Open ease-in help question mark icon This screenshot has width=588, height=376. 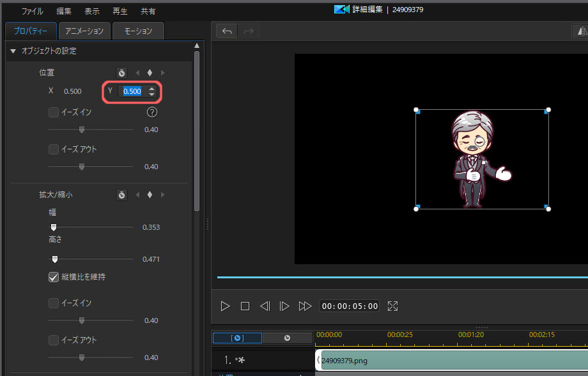[152, 112]
